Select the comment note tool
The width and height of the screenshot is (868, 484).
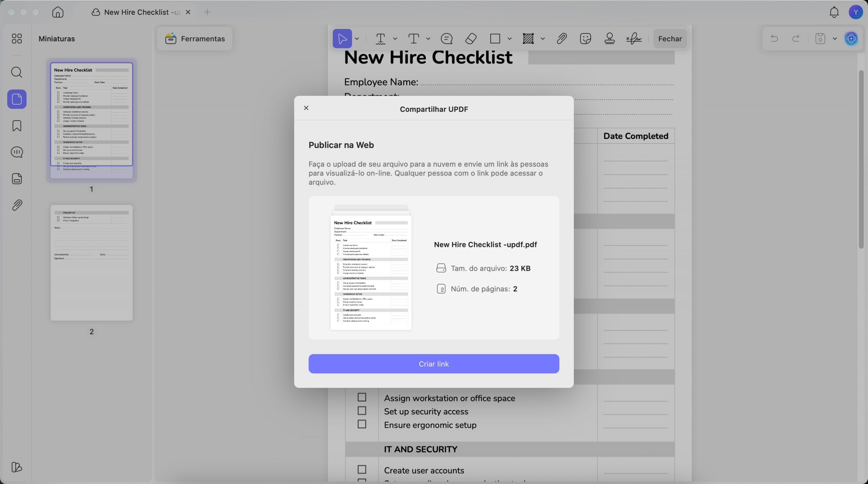447,39
